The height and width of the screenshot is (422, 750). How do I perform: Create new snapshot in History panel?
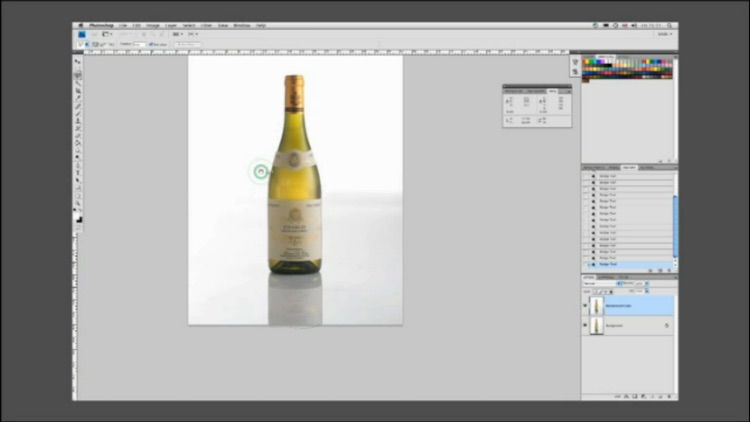coord(660,270)
